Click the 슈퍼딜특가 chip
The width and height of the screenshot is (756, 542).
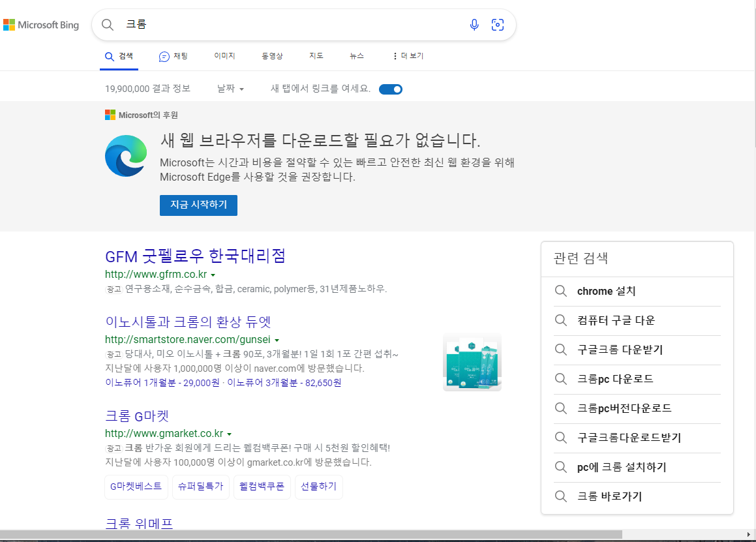pos(200,487)
